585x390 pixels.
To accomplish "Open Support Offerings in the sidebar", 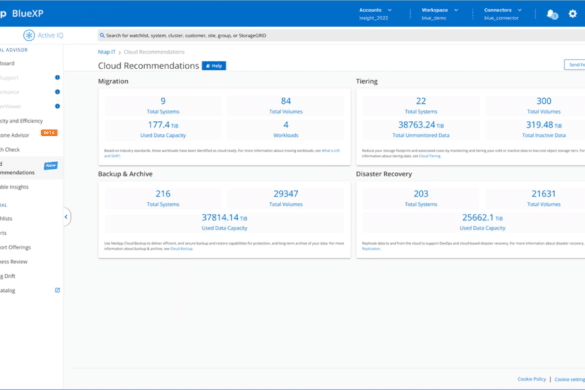I will click(16, 247).
